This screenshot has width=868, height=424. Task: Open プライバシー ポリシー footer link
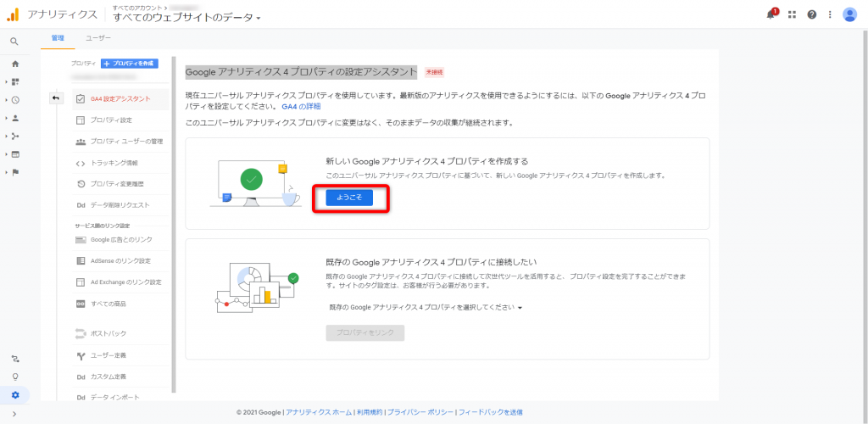pos(420,412)
